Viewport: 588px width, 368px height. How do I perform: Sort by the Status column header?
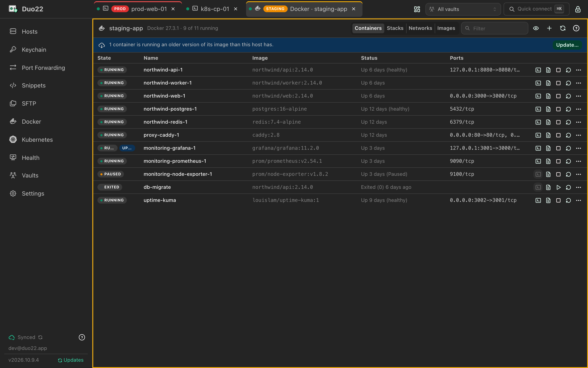pyautogui.click(x=369, y=58)
